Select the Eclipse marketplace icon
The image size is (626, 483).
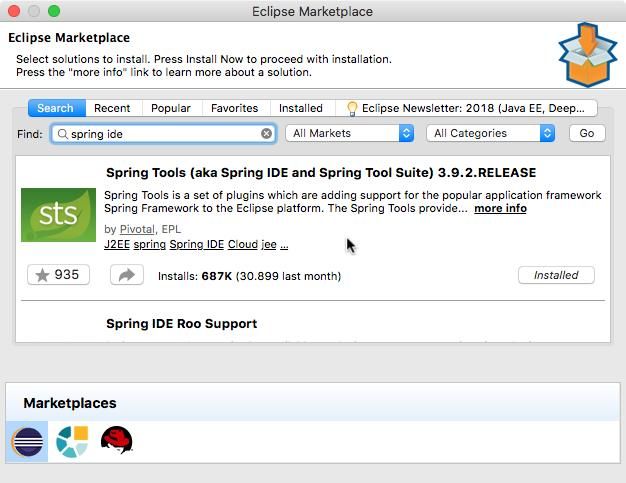pos(26,440)
